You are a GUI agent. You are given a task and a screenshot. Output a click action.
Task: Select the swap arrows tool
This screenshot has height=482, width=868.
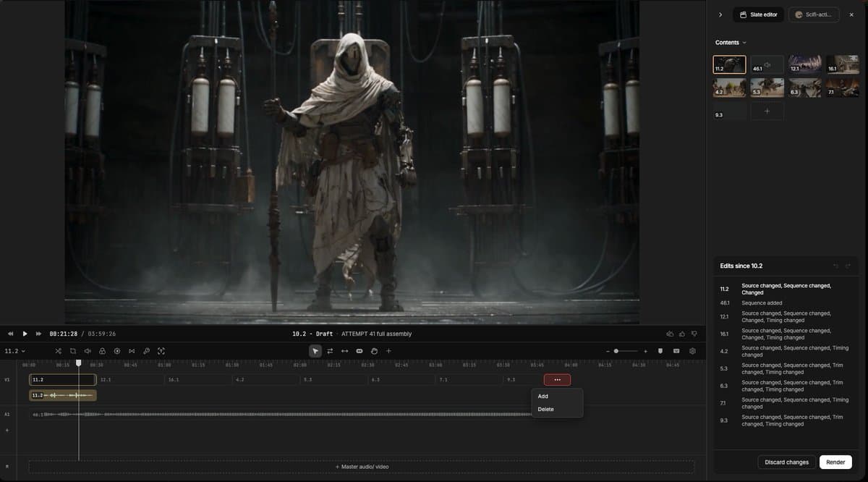coord(330,351)
